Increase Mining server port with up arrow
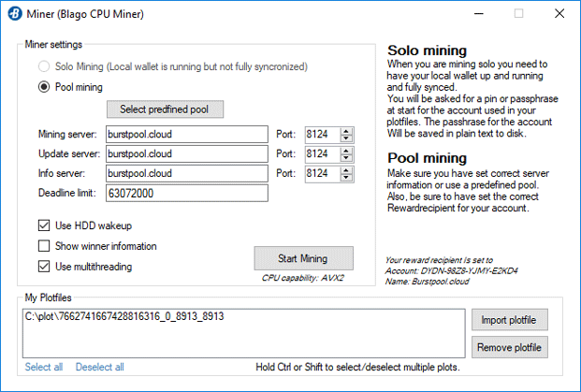The width and height of the screenshot is (581, 392). [346, 131]
